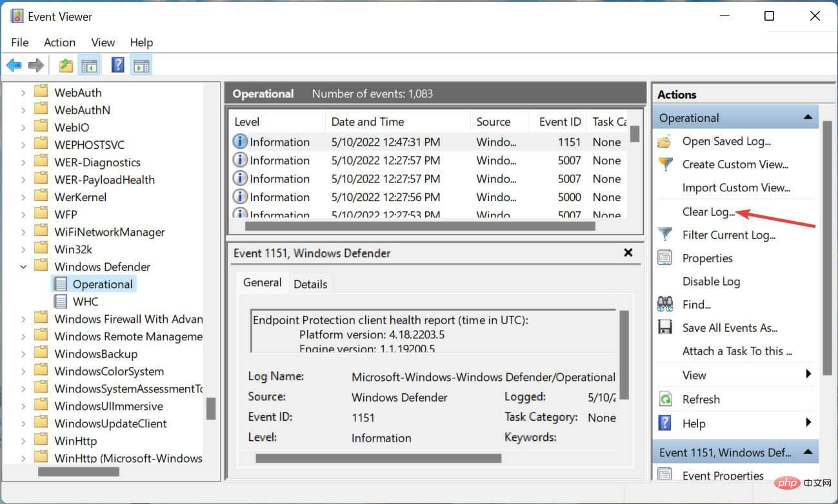
Task: Go forward using toolbar Forward arrow
Action: click(x=36, y=65)
